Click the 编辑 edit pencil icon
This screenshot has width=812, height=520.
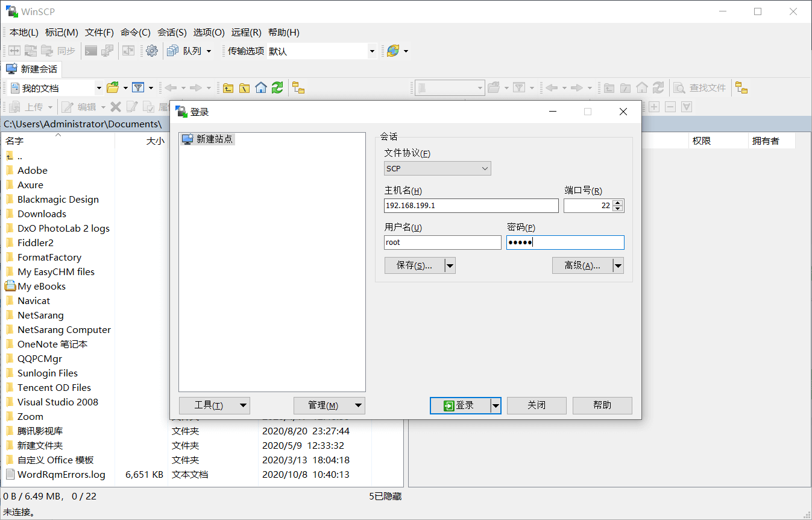(x=68, y=107)
